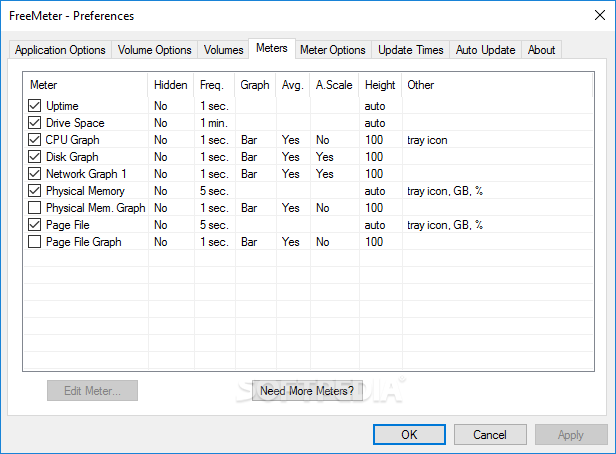Viewport: 616px width, 454px height.
Task: Uncheck the Page File meter checkbox
Action: coord(35,225)
